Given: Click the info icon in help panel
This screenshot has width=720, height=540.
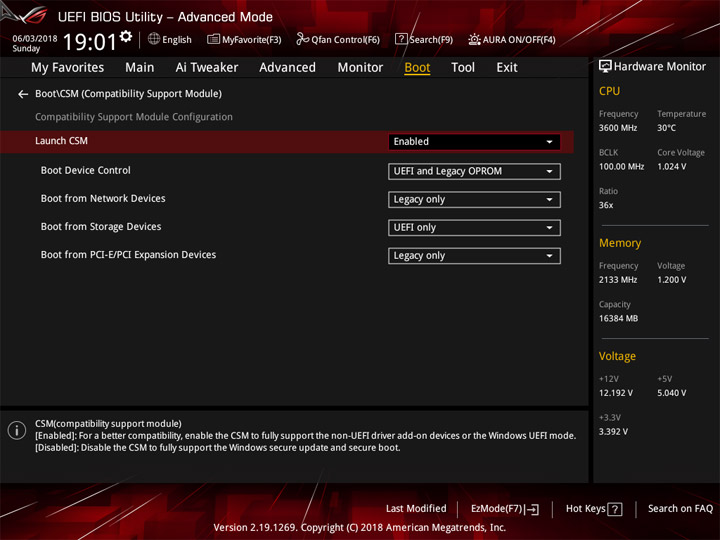Looking at the screenshot, I should 17,430.
